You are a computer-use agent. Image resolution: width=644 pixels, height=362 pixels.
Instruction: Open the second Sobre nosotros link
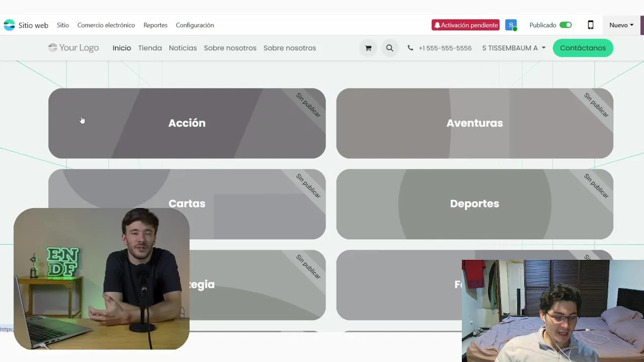pyautogui.click(x=290, y=48)
